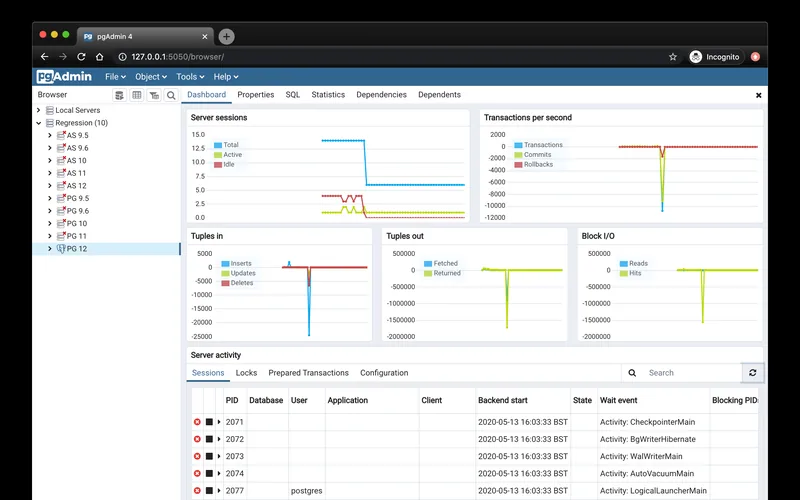The width and height of the screenshot is (800, 500).
Task: Cancel active query for PID 2077
Action: (x=209, y=491)
